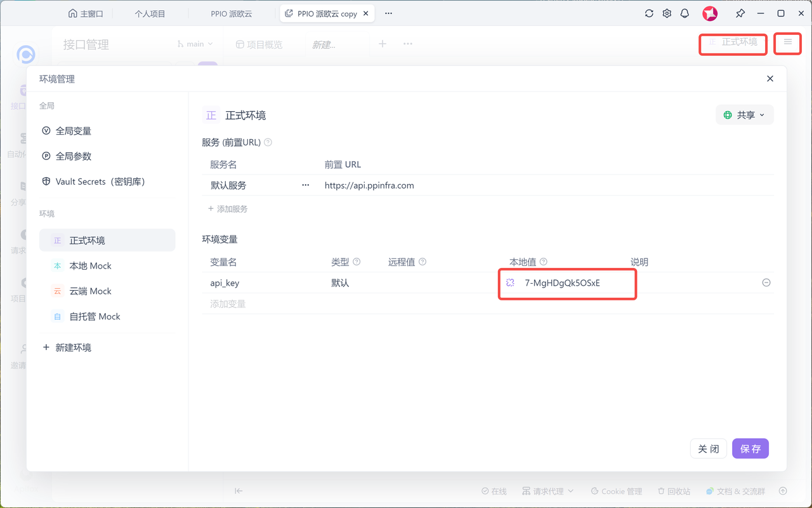Click the plus icon to add new tab
This screenshot has width=812, height=508.
383,44
